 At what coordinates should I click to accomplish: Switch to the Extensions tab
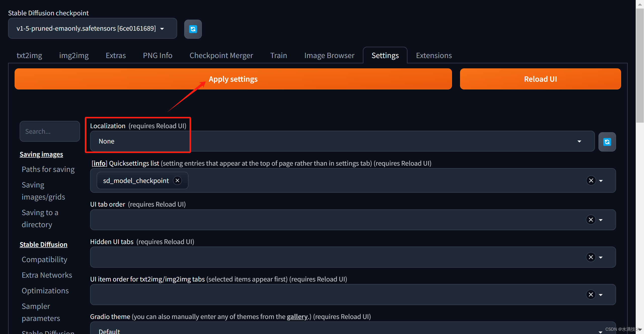coord(433,55)
